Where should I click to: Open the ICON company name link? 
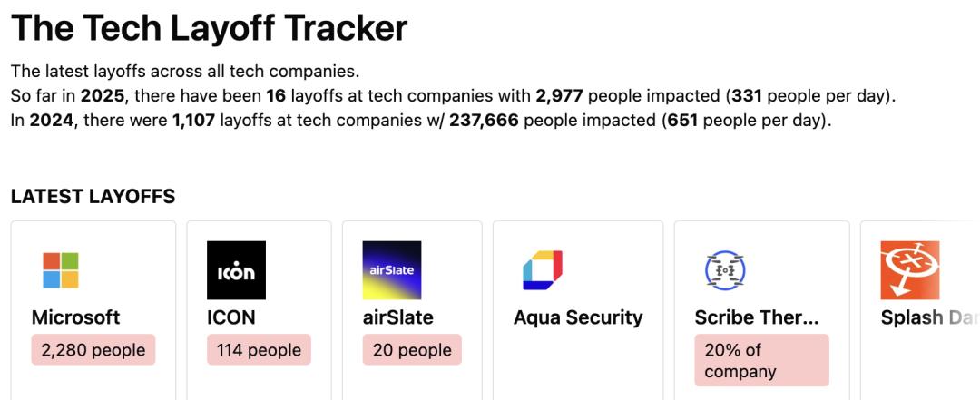[231, 317]
